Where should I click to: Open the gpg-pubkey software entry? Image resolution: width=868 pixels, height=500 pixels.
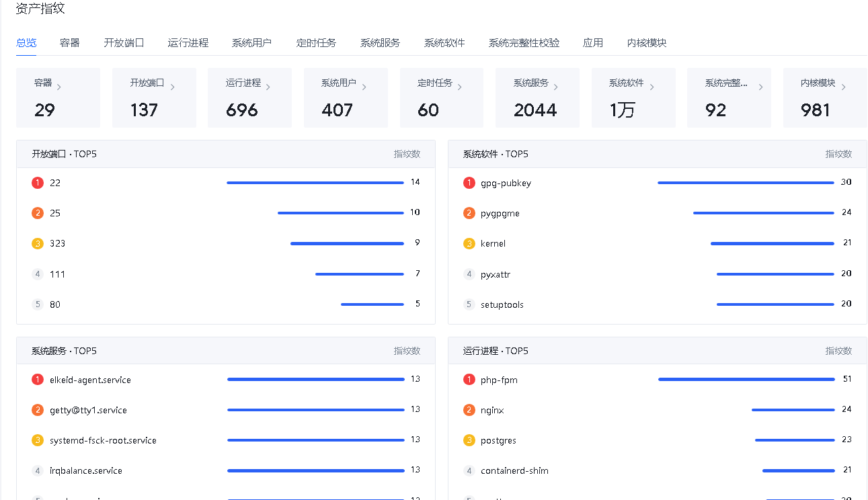pos(506,183)
